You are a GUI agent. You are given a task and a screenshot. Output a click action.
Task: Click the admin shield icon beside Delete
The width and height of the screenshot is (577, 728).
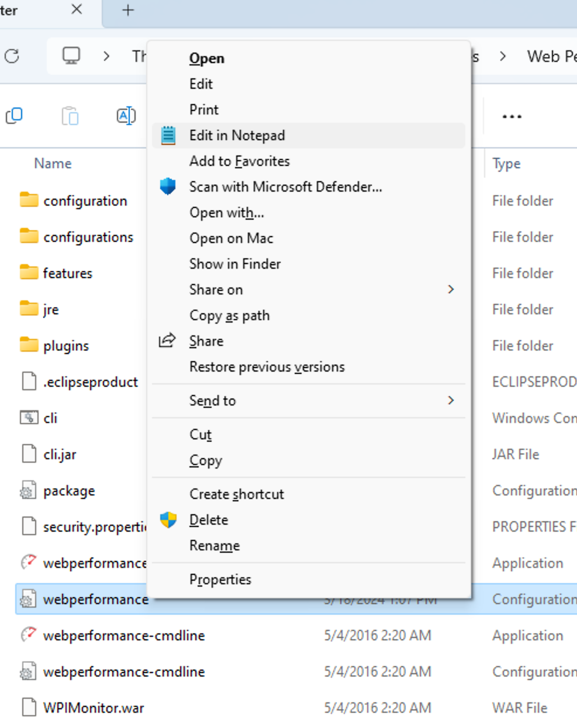pos(168,519)
